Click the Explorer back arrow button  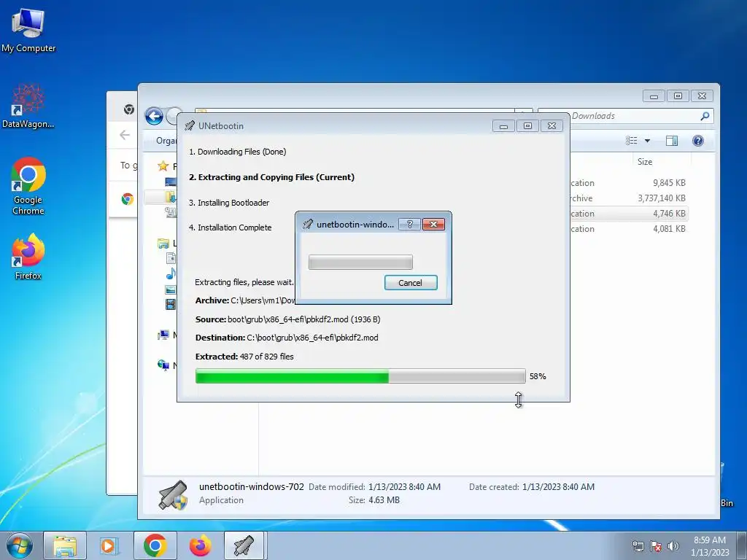[x=155, y=116]
